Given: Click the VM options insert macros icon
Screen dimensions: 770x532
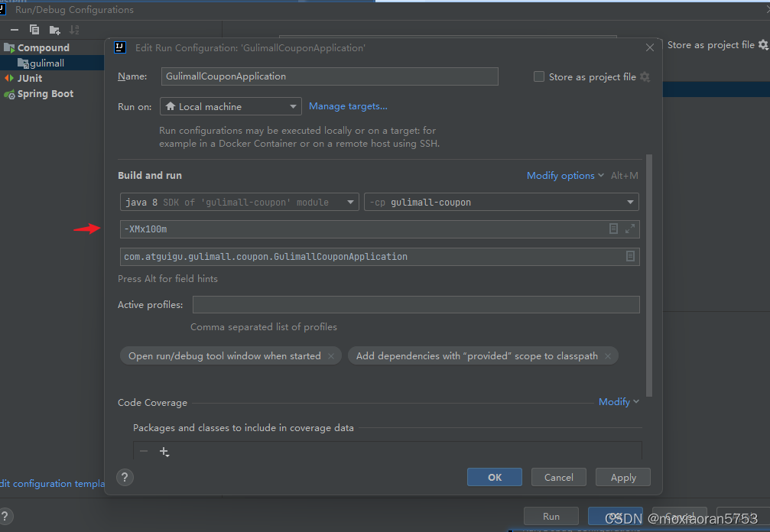Looking at the screenshot, I should [613, 229].
